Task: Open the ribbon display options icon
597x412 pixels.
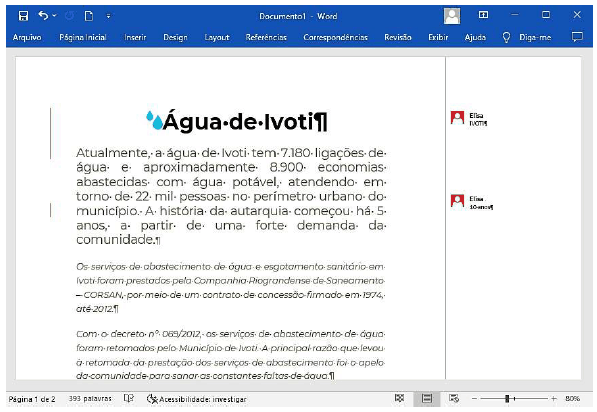Action: (x=483, y=15)
